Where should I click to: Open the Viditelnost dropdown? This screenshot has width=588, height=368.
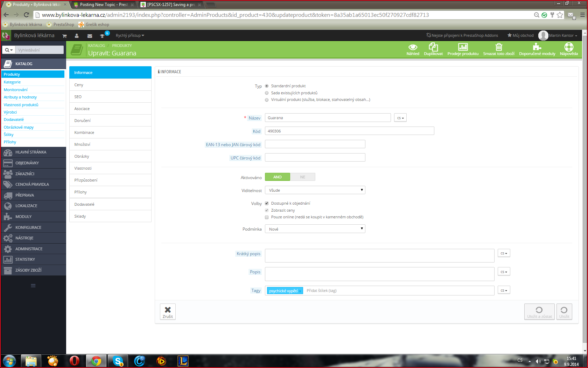315,190
